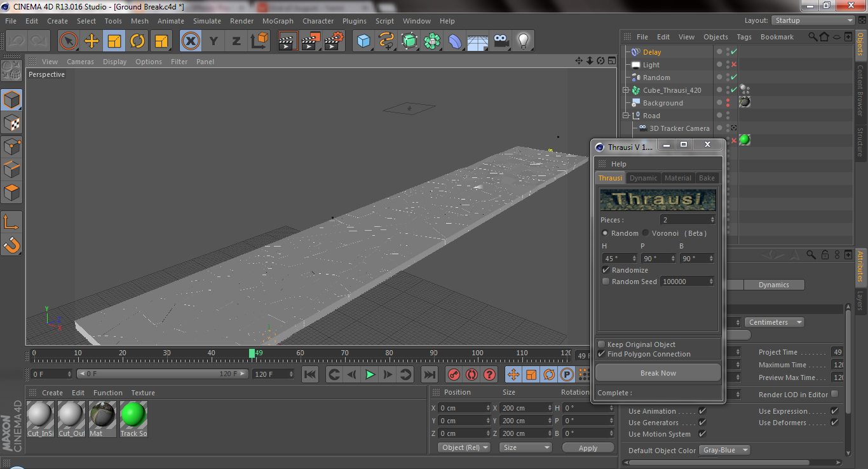
Task: Switch to the Dynamic tab in Thrausi
Action: [643, 178]
